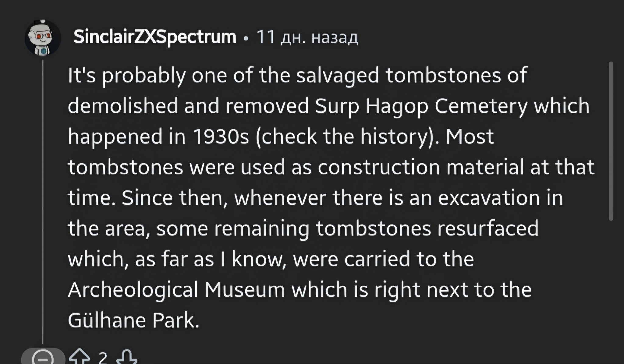Click the year "1930s" in the comment
624x364 pixels.
click(x=221, y=137)
